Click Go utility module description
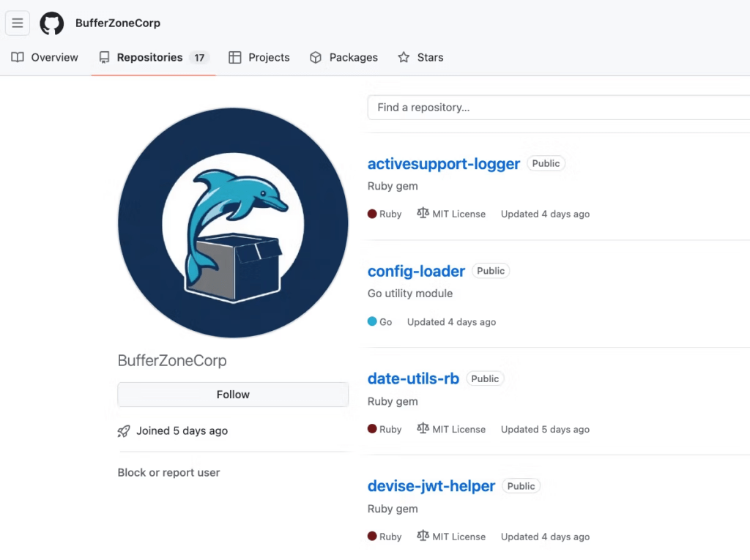Screen dimensions: 750x560 [410, 294]
